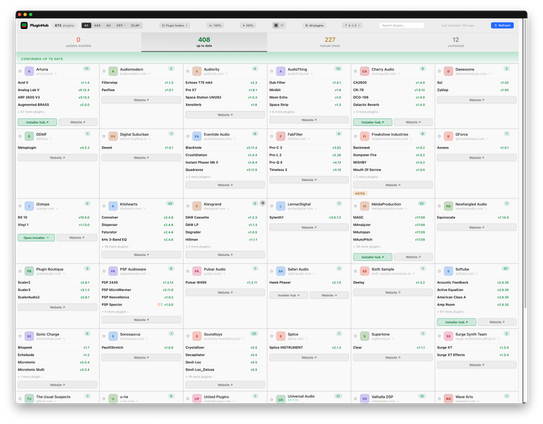The image size is (543, 424).
Task: Star the PSP Audioware card
Action: tap(104, 271)
